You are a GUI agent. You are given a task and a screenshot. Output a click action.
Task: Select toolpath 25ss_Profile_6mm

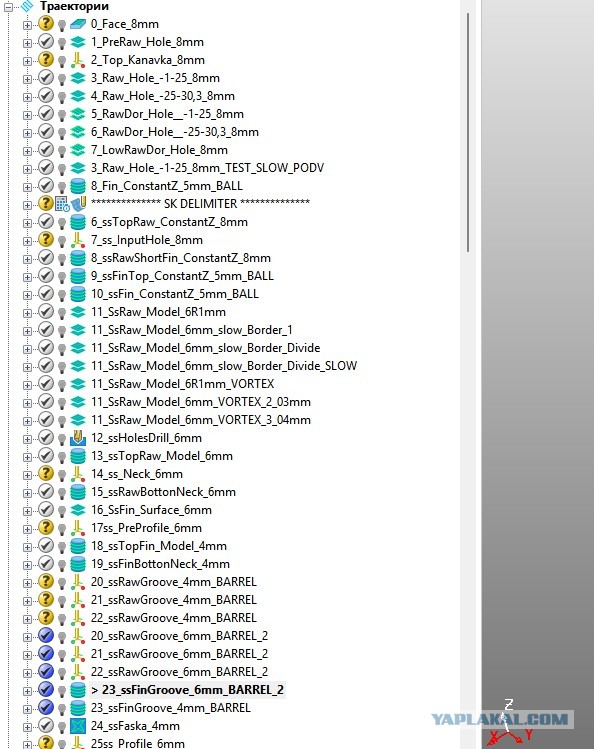[x=138, y=743]
